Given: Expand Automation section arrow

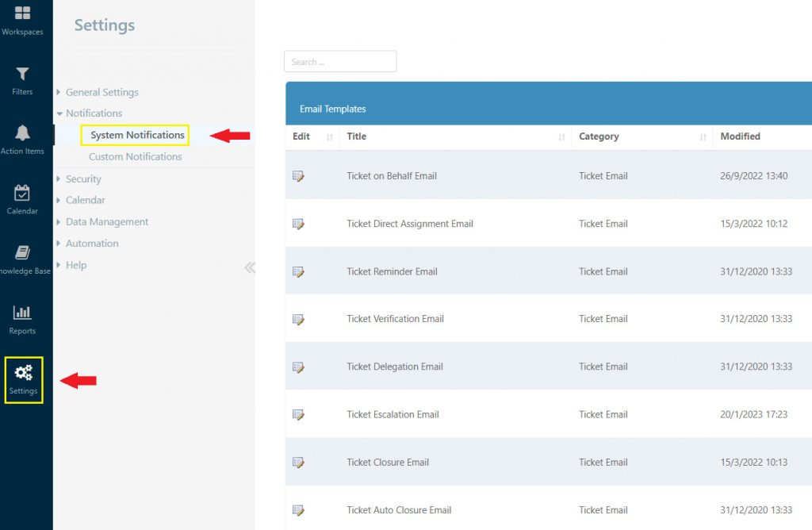Looking at the screenshot, I should [x=58, y=243].
